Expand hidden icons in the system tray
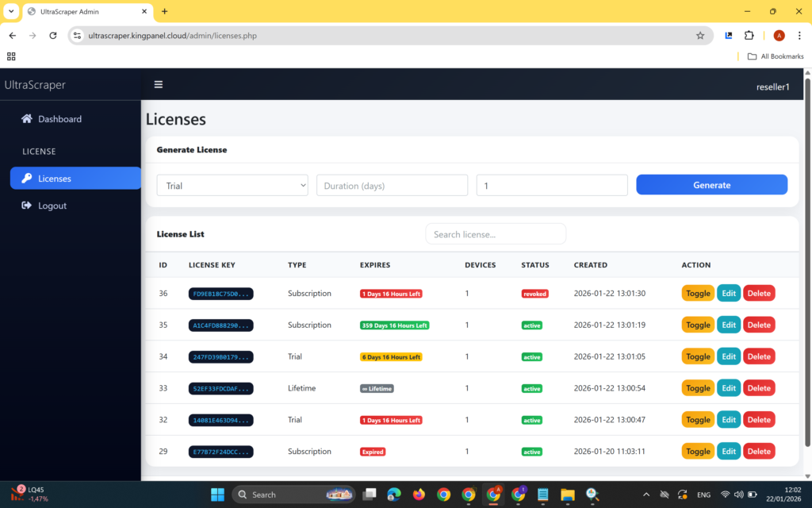Screen dimensions: 812x508 645,493
